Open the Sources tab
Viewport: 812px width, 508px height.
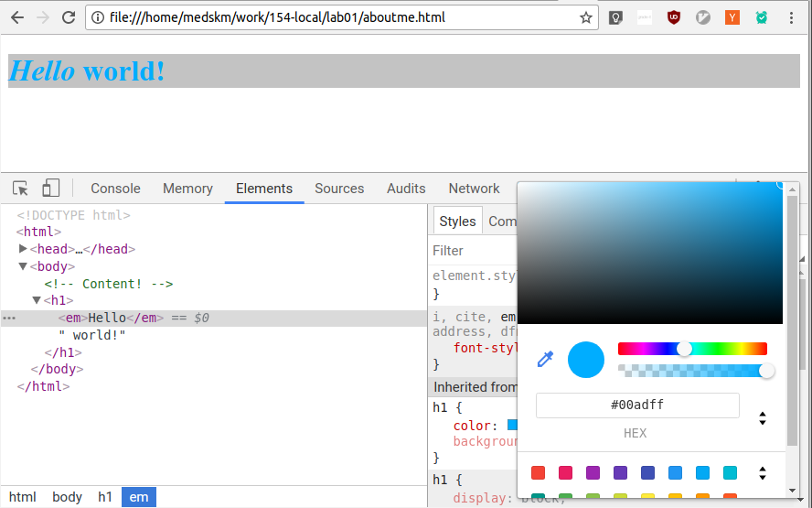(x=339, y=189)
